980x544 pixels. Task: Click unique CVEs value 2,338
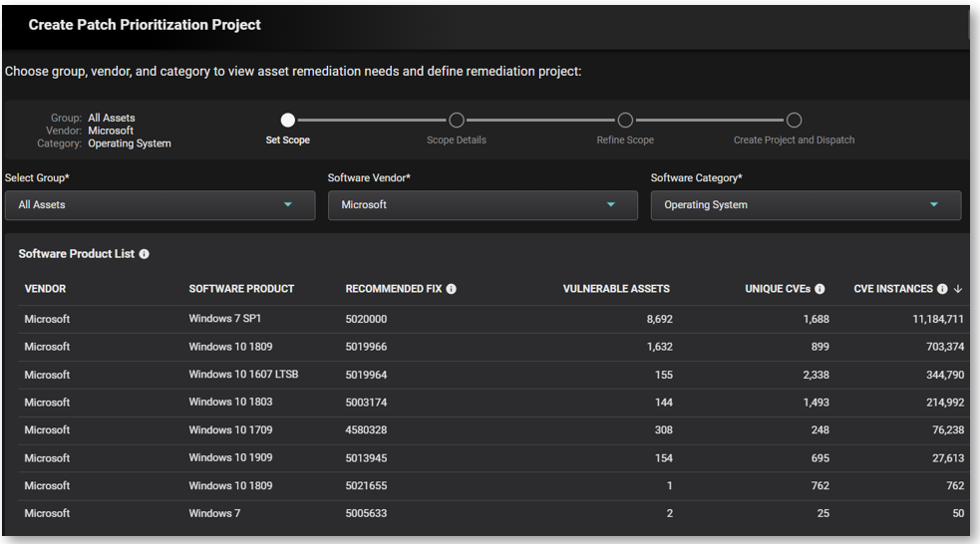coord(817,375)
